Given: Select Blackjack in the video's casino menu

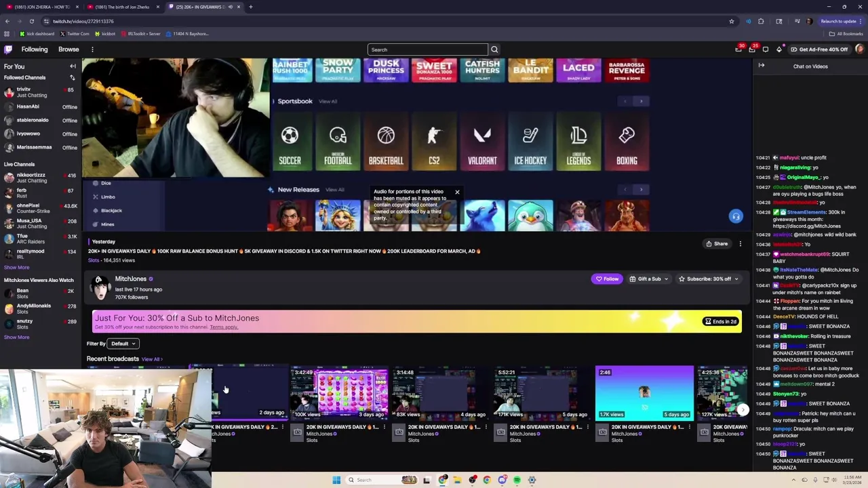Looking at the screenshot, I should (x=111, y=211).
